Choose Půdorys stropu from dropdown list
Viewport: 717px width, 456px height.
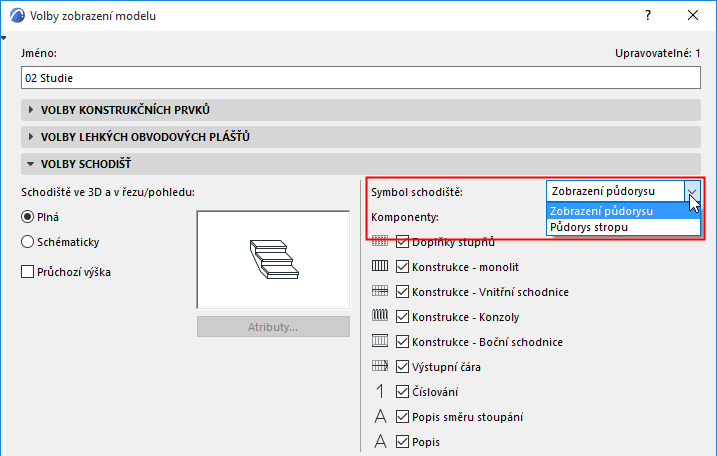623,227
